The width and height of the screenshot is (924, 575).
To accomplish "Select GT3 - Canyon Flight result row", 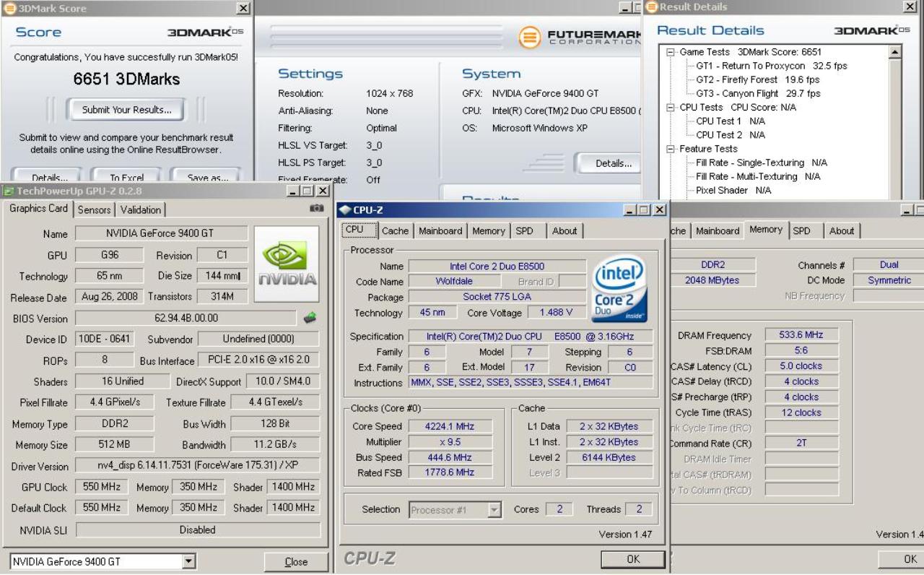I will coord(758,93).
